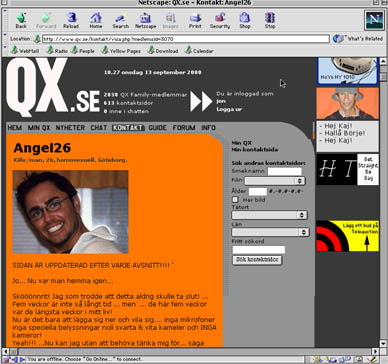Reload the page with Reload icon

tap(71, 20)
